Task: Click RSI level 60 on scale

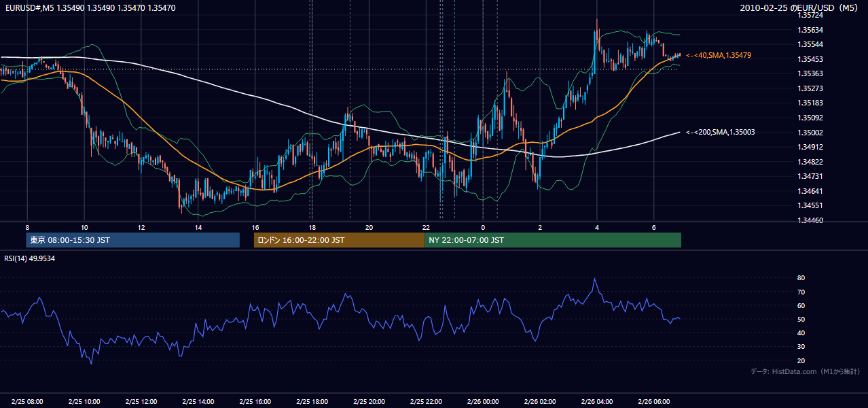Action: [801, 305]
